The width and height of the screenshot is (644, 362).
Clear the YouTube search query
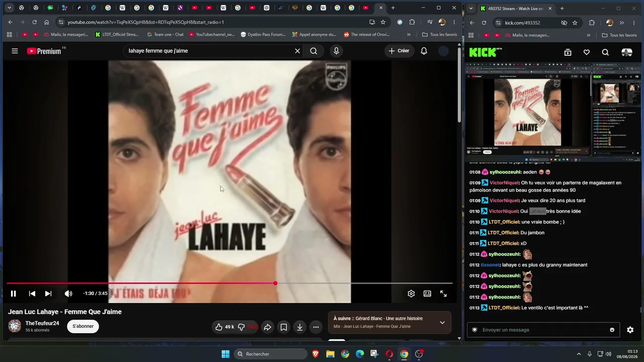[x=297, y=51]
